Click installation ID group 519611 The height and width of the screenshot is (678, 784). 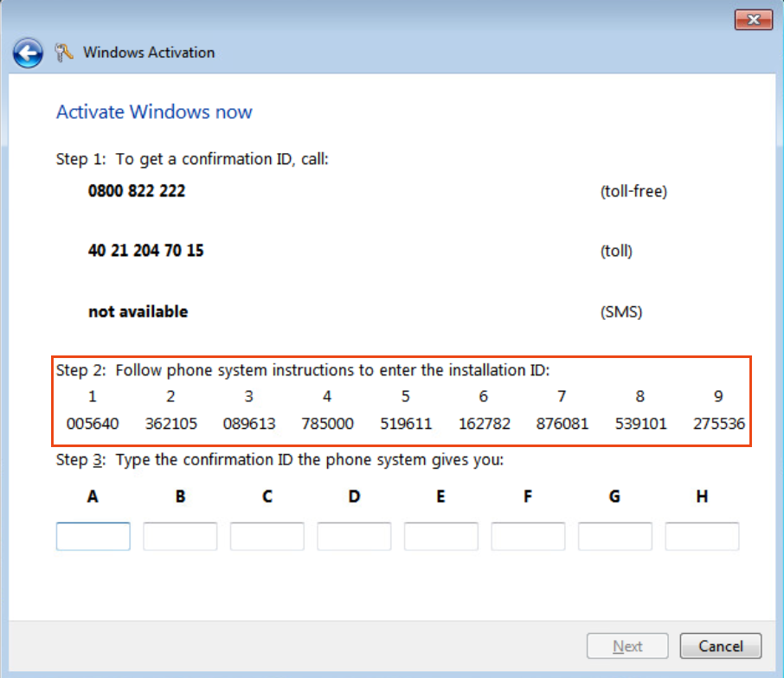[406, 424]
